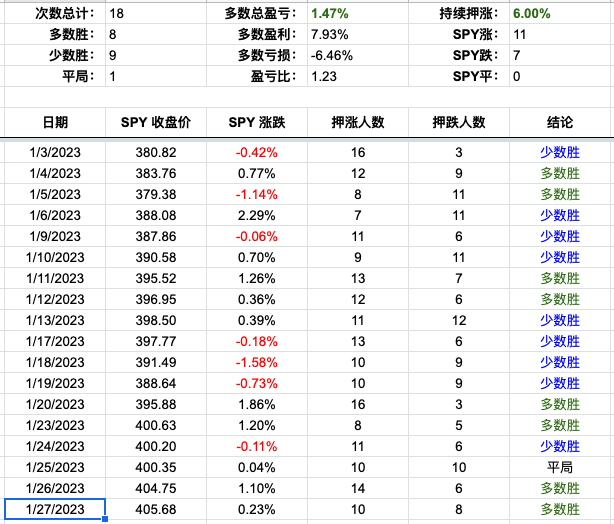Viewport: 614px width, 524px height.
Task: Click 押跌人数 value 12 on 1/13/2023
Action: [459, 320]
